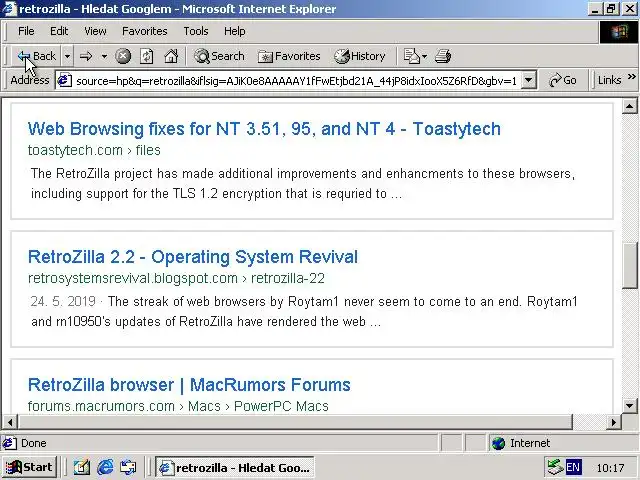The image size is (640, 480).
Task: Print the page with the Print icon
Action: [443, 56]
